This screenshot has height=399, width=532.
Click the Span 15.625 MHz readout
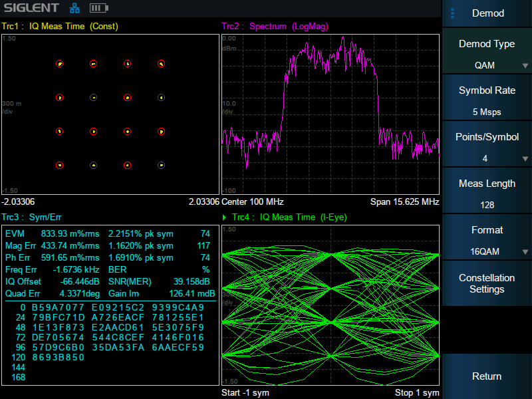pyautogui.click(x=404, y=201)
